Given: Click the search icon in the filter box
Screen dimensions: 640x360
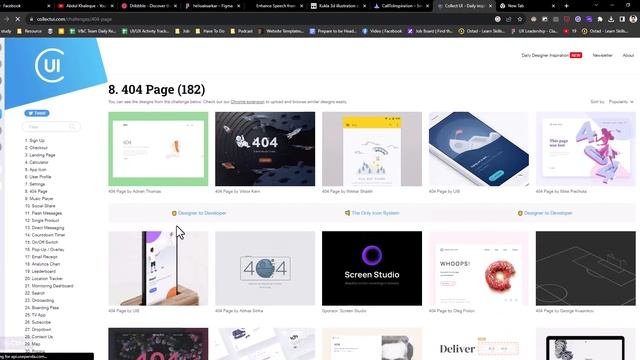Looking at the screenshot, I should 72,127.
